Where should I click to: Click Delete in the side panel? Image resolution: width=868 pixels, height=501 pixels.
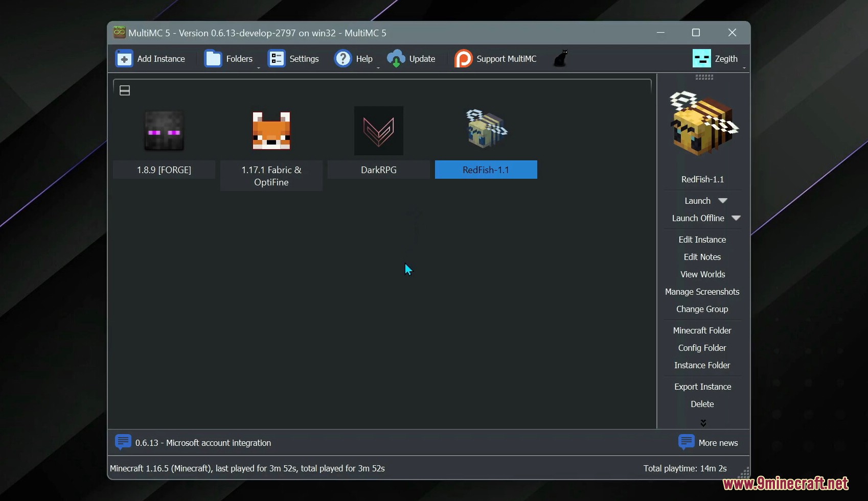[702, 404]
